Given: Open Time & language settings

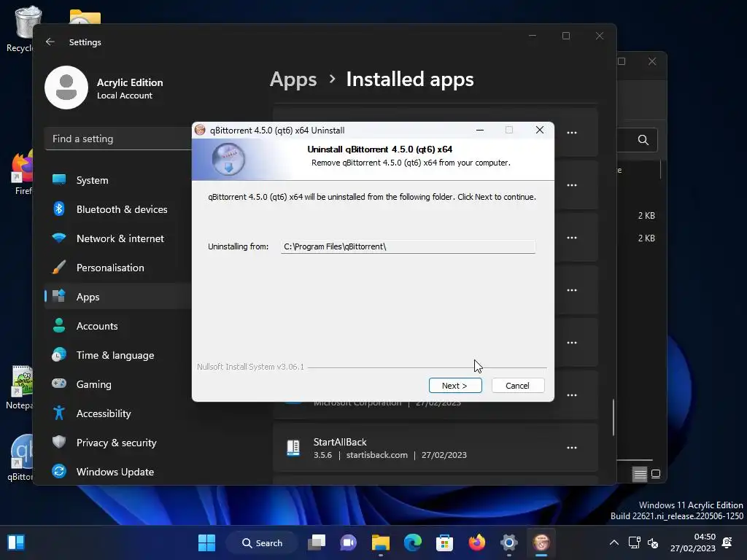Looking at the screenshot, I should [x=118, y=355].
